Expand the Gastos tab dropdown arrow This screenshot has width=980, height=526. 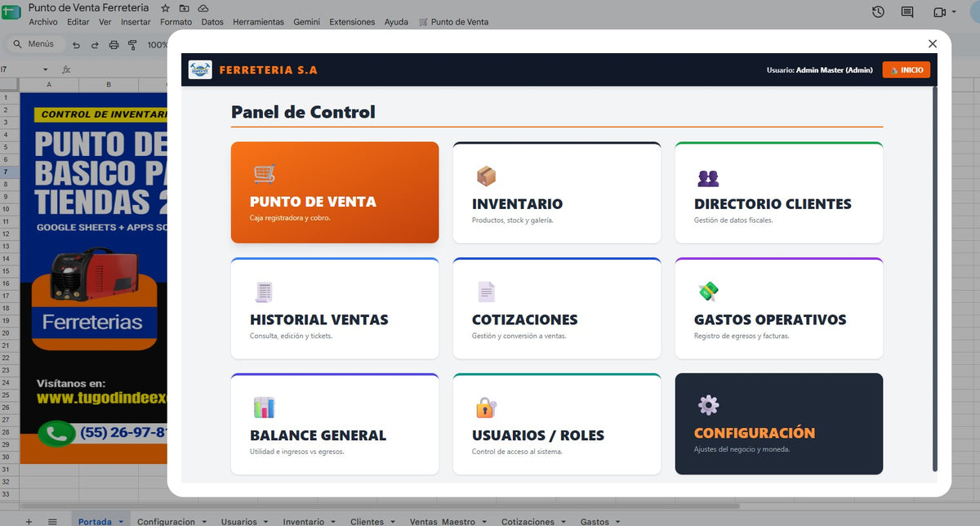coord(618,521)
